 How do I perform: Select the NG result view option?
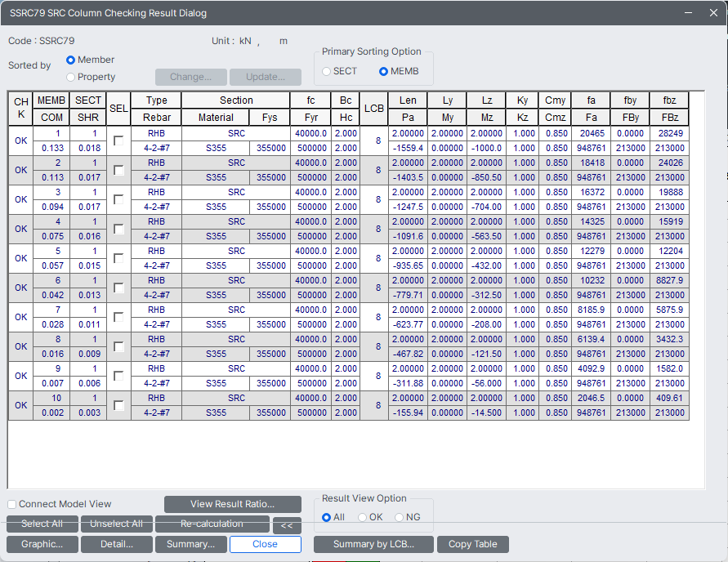click(399, 517)
